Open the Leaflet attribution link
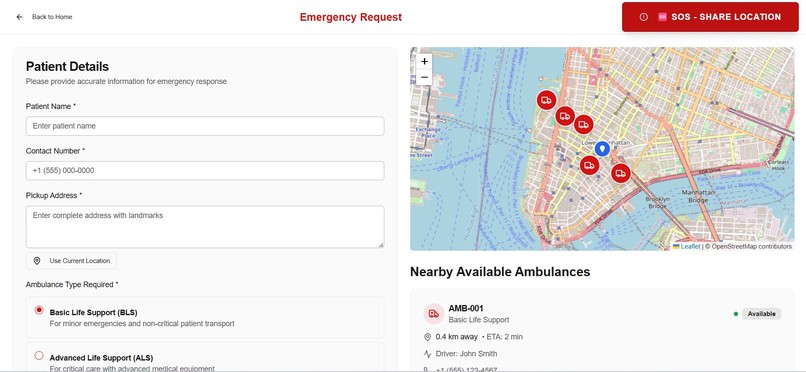Image resolution: width=806 pixels, height=372 pixels. 690,247
